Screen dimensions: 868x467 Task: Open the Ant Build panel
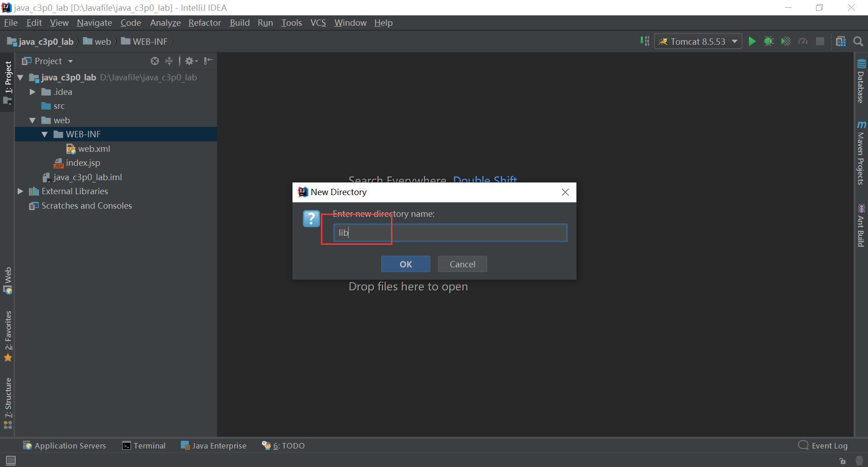[x=862, y=226]
